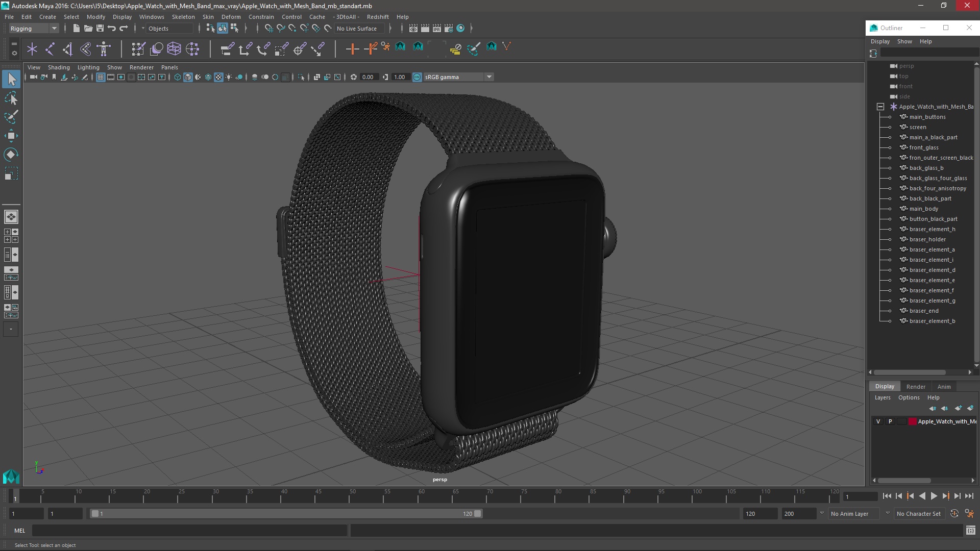Open animation preferences running-man icon
The image size is (980, 551).
point(969,514)
